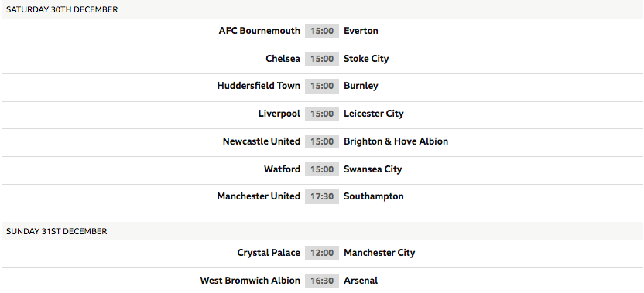644x293 pixels.
Task: Open the Stoke City team page
Action: (x=366, y=59)
